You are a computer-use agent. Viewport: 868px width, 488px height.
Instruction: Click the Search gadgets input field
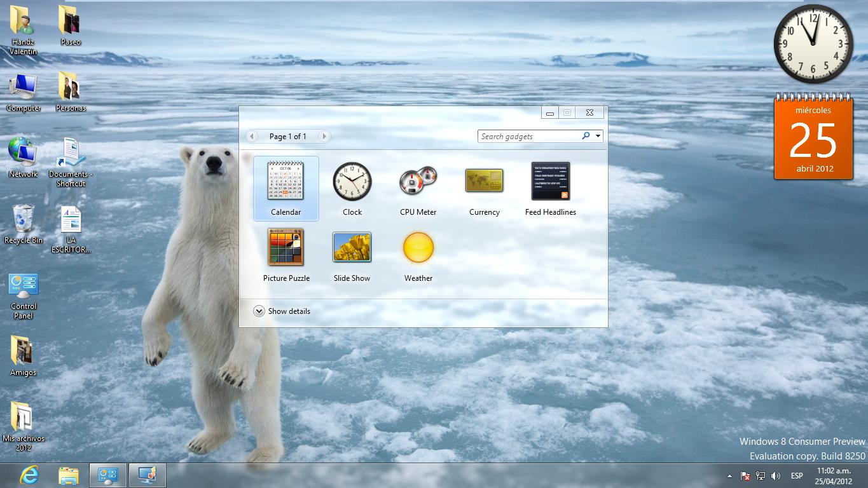tap(529, 136)
